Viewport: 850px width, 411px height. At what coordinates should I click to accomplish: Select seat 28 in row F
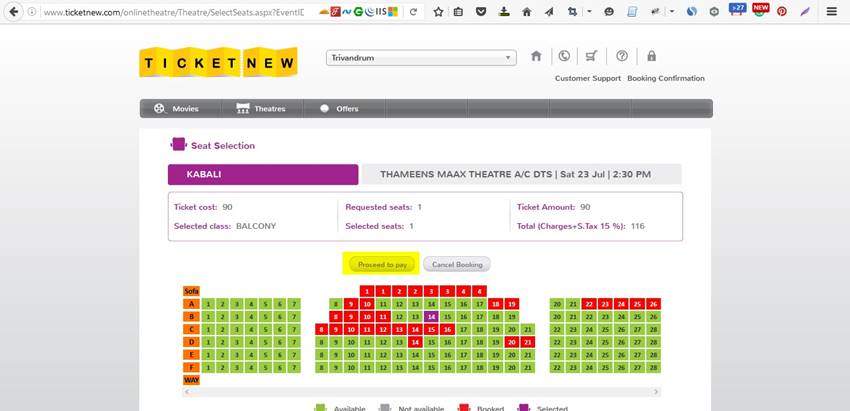click(653, 368)
